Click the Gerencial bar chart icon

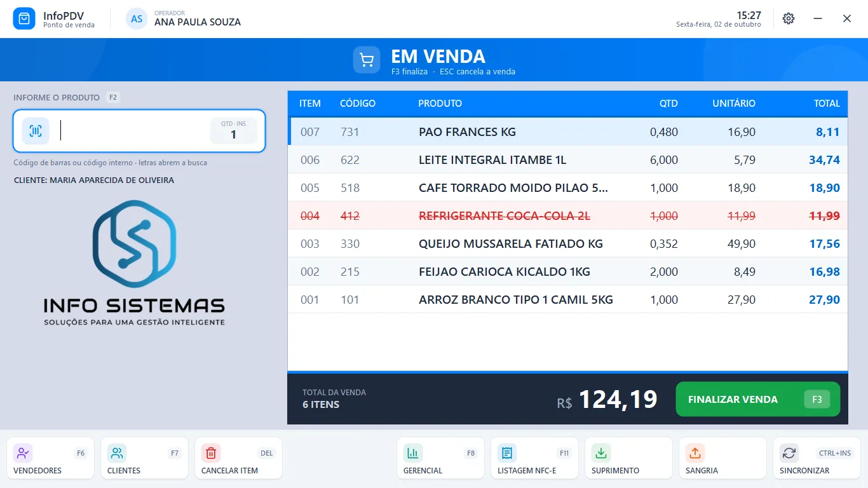coord(413,453)
